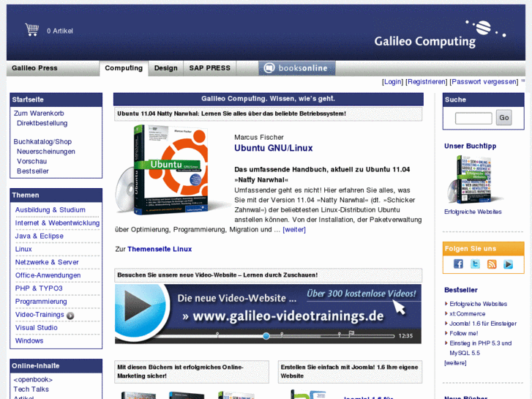Open Ausbildung & Studium topic
The image size is (532, 399).
click(50, 210)
